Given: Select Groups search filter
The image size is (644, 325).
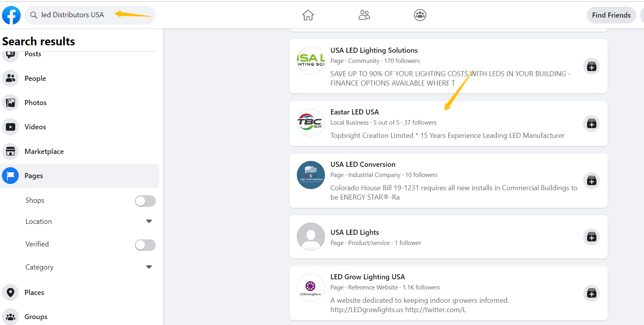Looking at the screenshot, I should pos(80,317).
